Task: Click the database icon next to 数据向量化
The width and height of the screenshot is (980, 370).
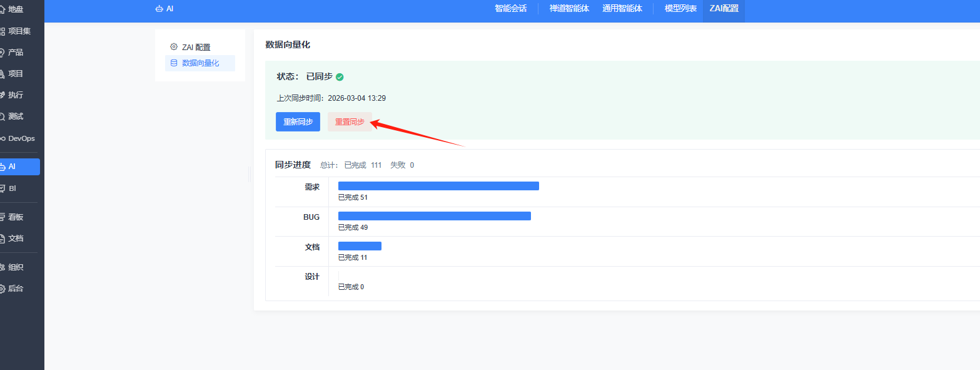Action: click(174, 63)
